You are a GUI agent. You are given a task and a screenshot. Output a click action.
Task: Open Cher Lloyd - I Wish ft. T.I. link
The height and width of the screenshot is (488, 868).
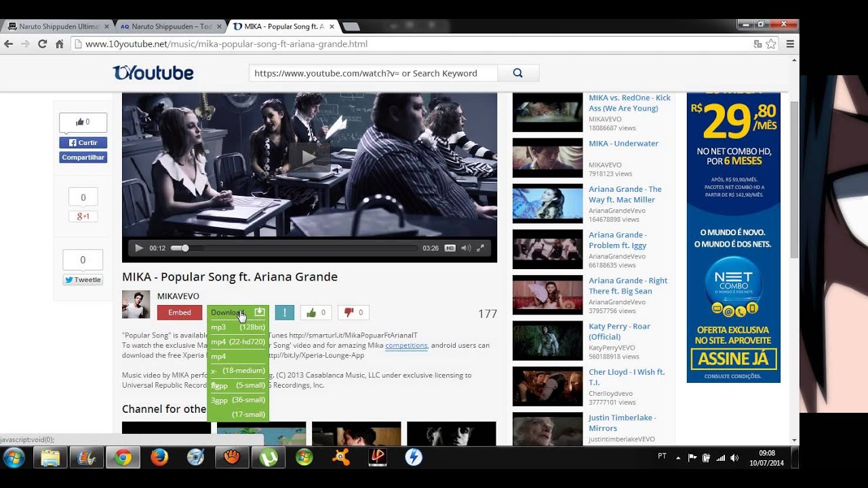(x=627, y=378)
